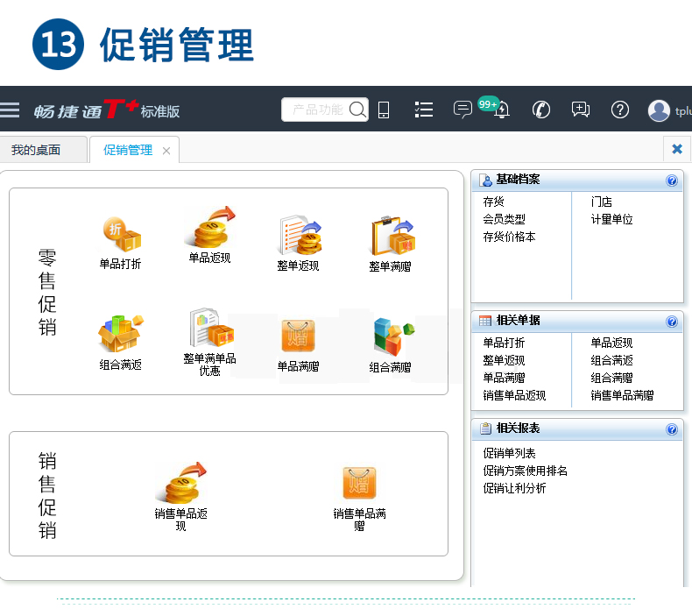Open the 单品满赠 gift icon

298,336
